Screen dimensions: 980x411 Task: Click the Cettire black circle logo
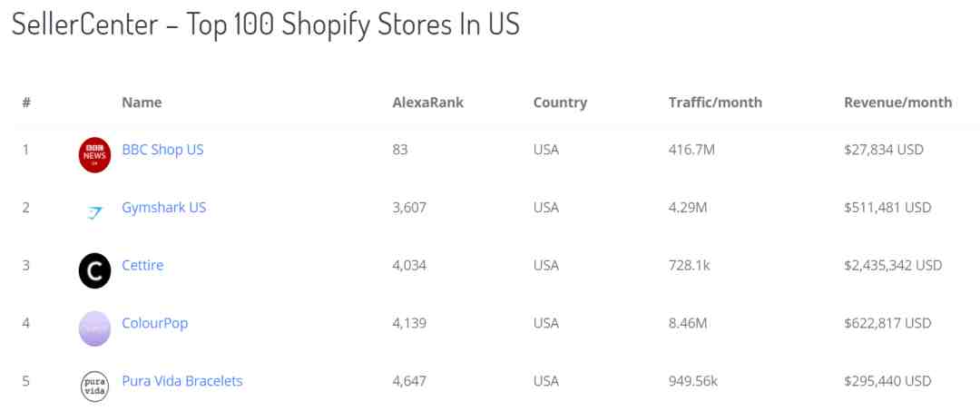point(94,270)
